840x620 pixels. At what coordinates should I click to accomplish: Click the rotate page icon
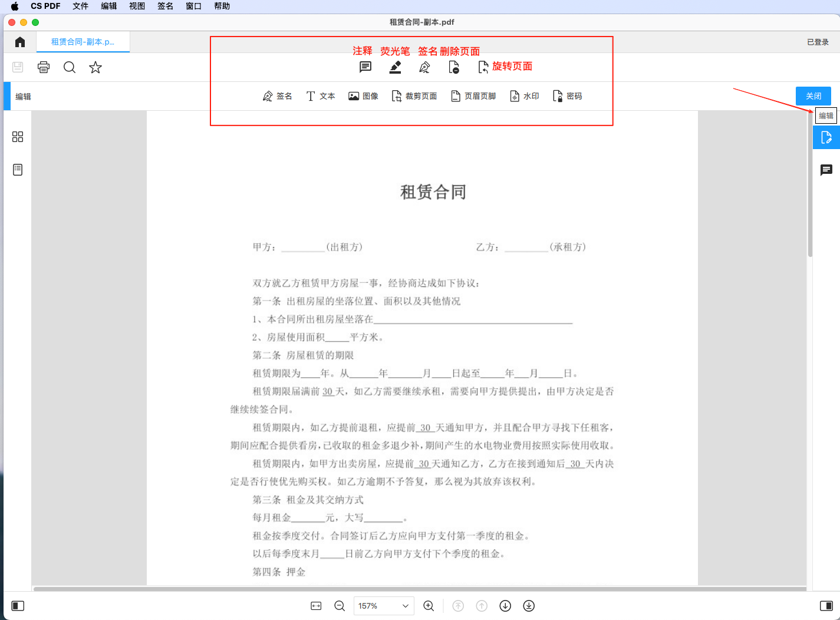(483, 67)
